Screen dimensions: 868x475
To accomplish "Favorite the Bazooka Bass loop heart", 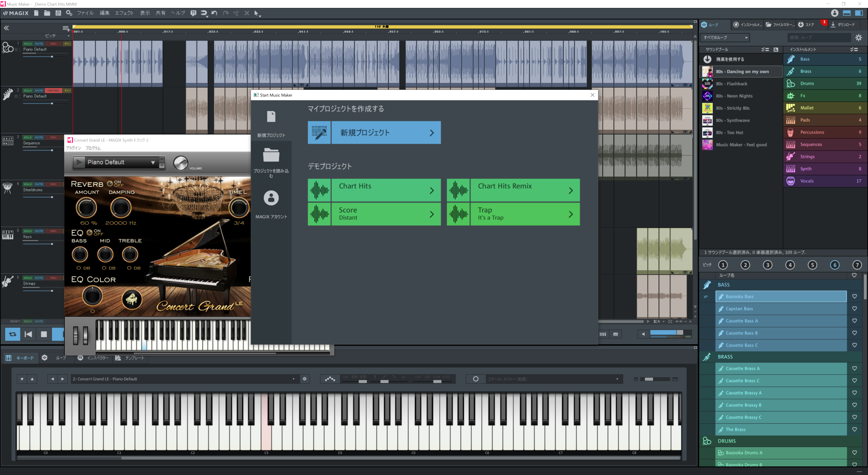I will pos(854,296).
